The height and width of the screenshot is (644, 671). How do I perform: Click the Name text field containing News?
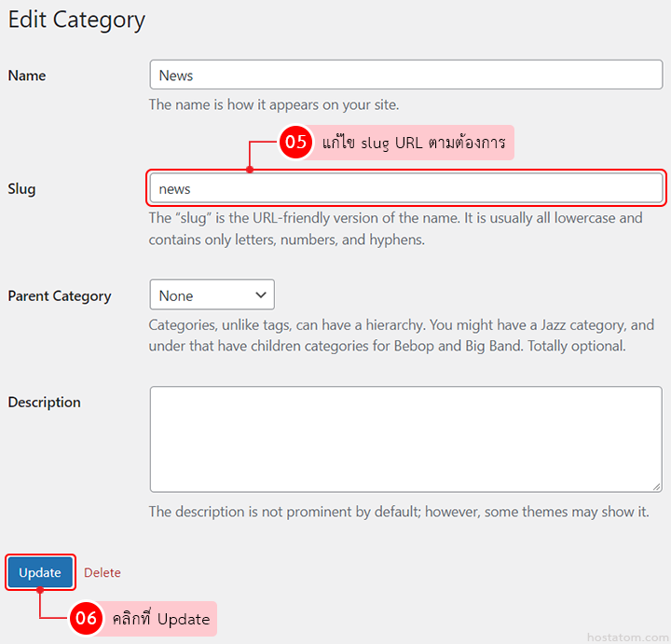pos(405,75)
